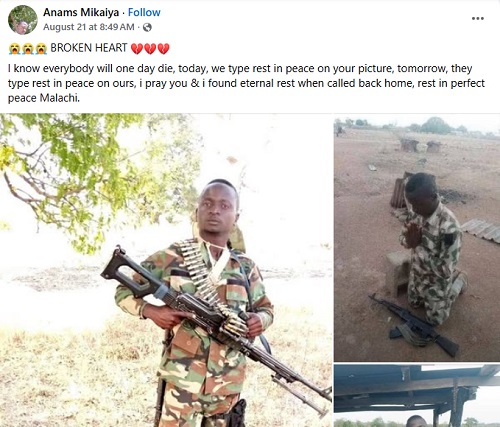Image resolution: width=500 pixels, height=427 pixels.
Task: Click the middle crying face emoji
Action: click(28, 49)
